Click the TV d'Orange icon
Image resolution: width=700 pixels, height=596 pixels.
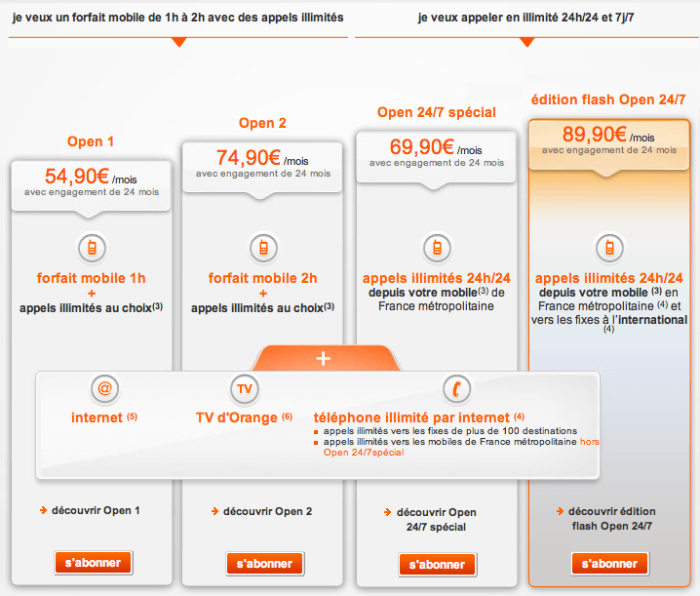[x=245, y=388]
